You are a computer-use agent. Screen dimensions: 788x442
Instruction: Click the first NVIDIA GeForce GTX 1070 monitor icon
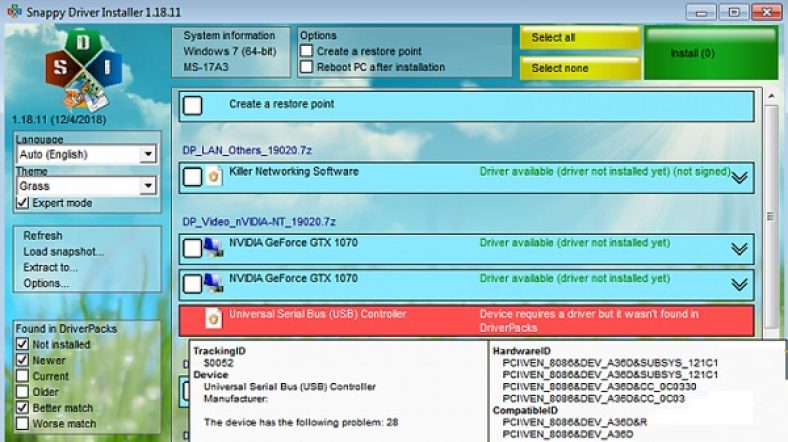pyautogui.click(x=214, y=248)
